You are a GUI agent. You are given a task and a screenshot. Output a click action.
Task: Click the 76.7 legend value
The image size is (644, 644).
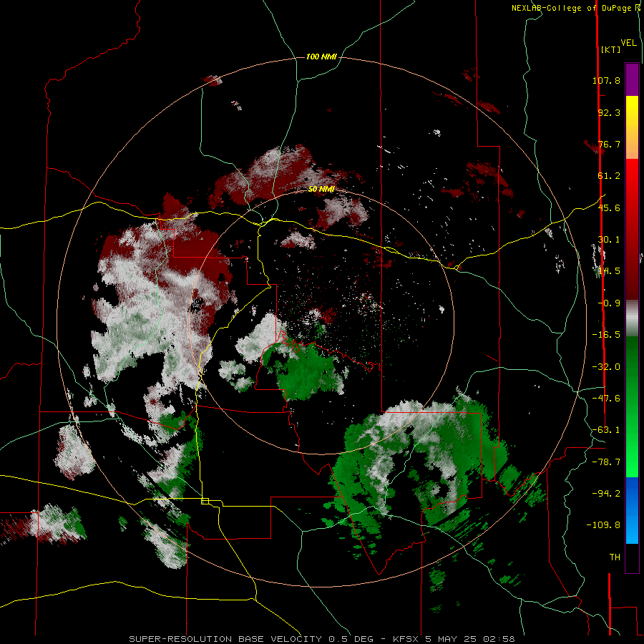[x=609, y=144]
